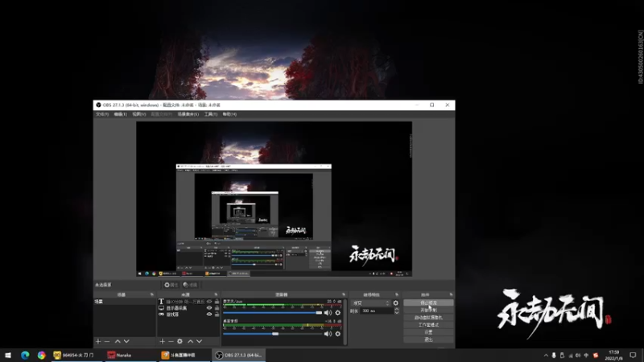Open the 视图 menu

138,114
